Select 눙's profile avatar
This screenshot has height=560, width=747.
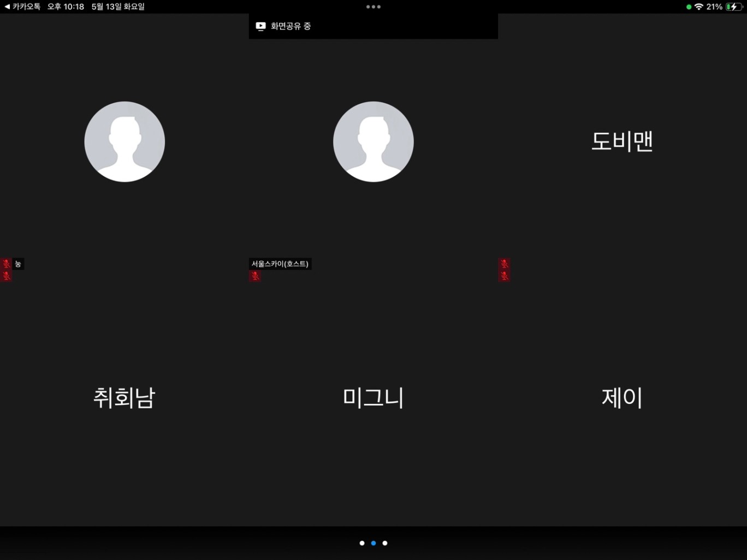(124, 141)
